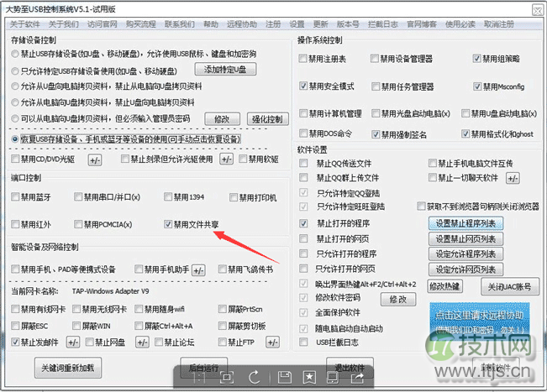The image size is (547, 392).
Task: Select radio 恢复USB存储设备、手机或蓝牙等设备的使用
Action: pyautogui.click(x=14, y=139)
